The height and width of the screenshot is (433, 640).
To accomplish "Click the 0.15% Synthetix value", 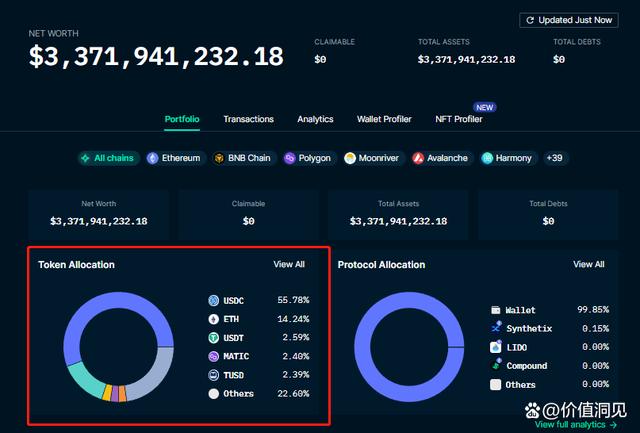I will [x=596, y=329].
